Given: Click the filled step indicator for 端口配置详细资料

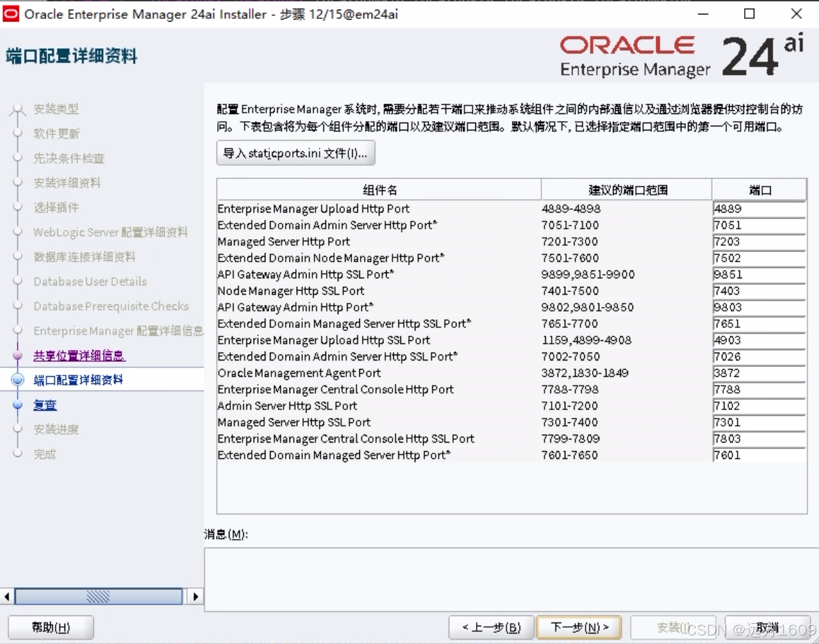Looking at the screenshot, I should point(17,379).
